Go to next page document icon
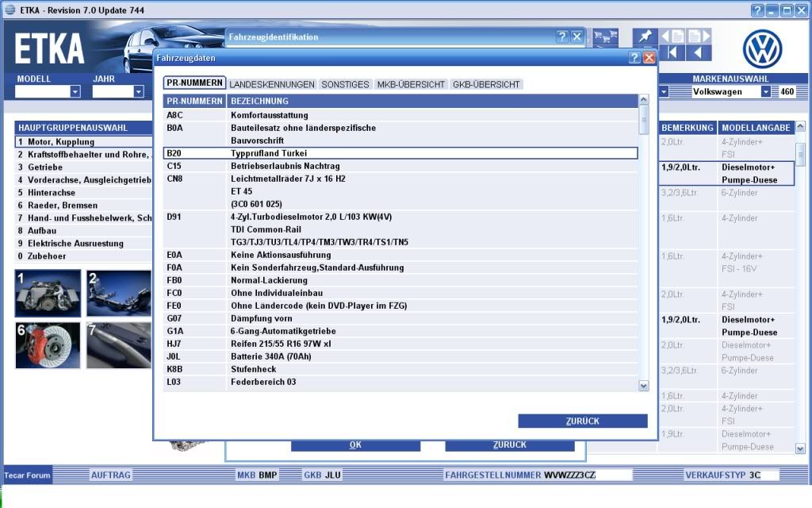The width and height of the screenshot is (812, 508). pos(699,36)
